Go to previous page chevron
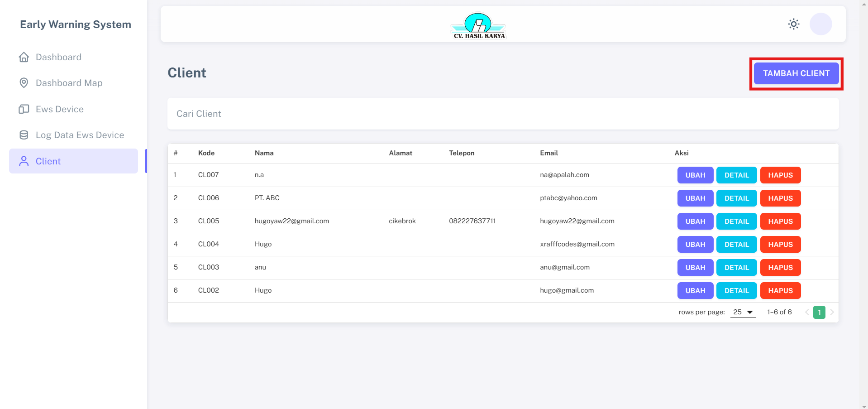 (806, 312)
